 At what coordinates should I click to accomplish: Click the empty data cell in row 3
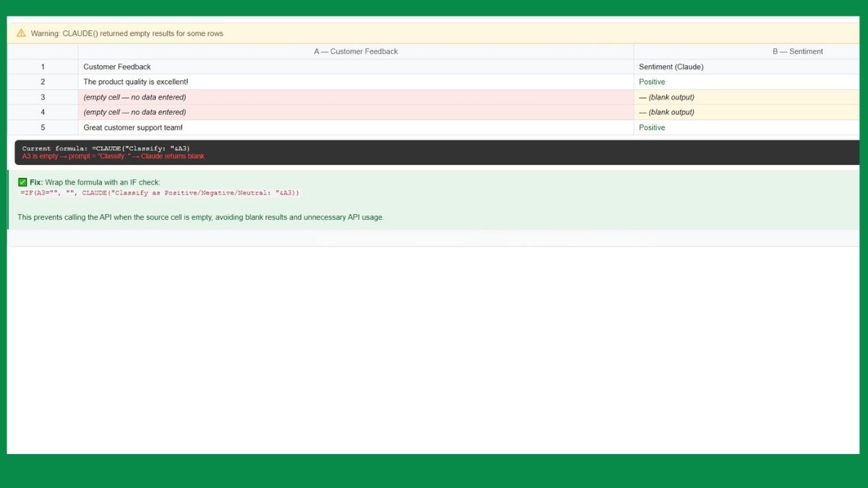356,97
